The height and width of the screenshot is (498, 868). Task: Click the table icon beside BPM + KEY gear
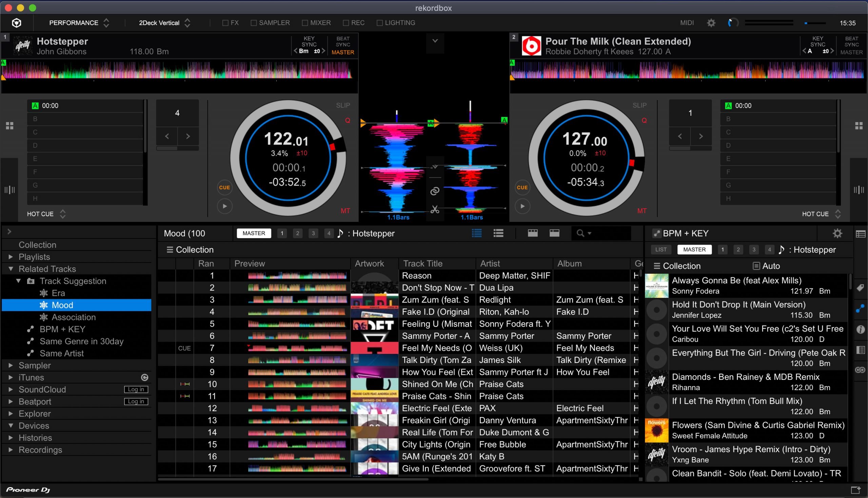pos(860,234)
